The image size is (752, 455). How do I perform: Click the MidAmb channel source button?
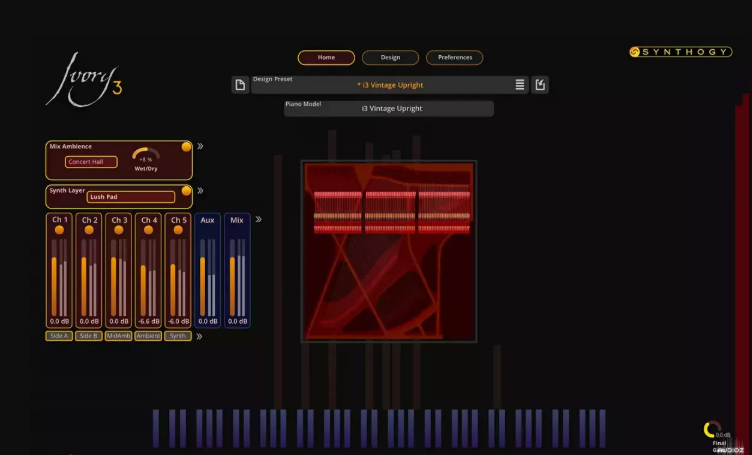click(118, 336)
